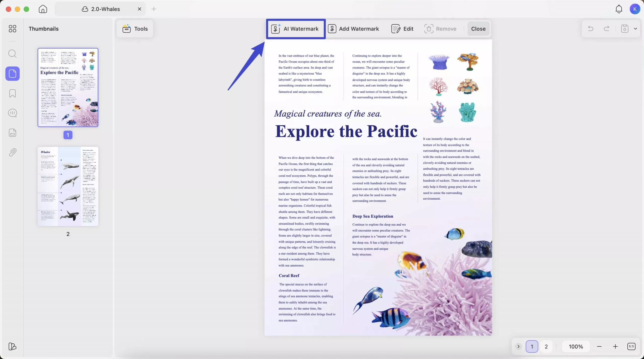Open the 100% zoom level field
Viewport: 644px width, 359px height.
point(576,346)
